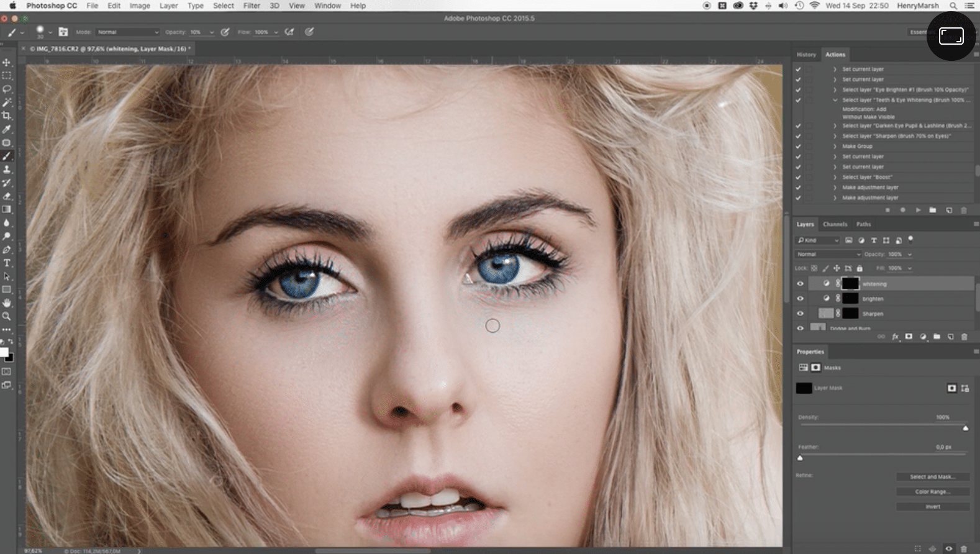Open the Image menu
The image size is (980, 554).
click(140, 6)
